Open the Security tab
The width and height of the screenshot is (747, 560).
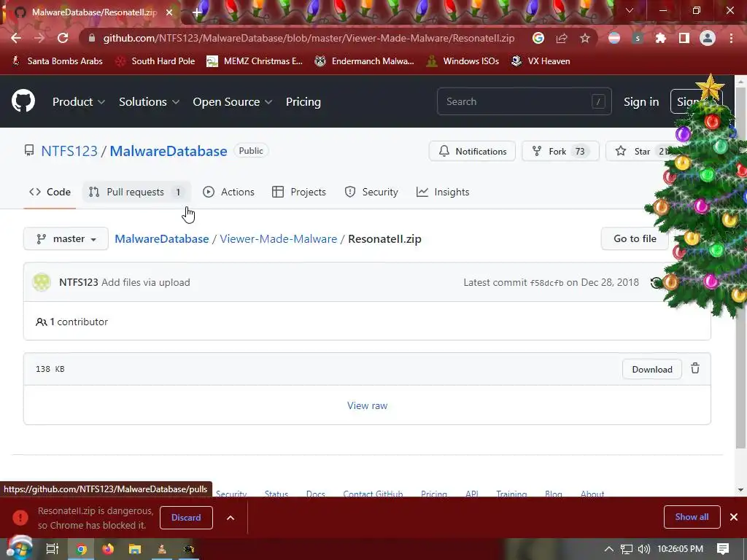tap(371, 192)
